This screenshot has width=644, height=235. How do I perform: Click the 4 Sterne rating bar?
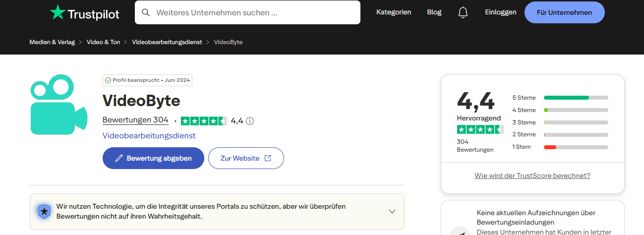(576, 110)
